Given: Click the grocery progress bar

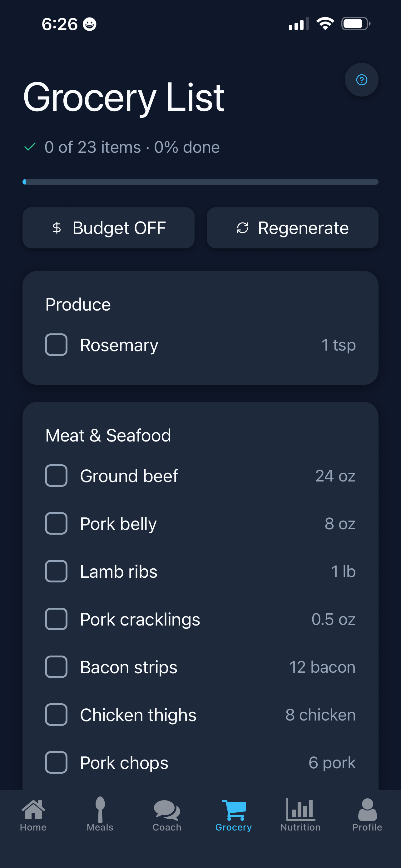Looking at the screenshot, I should tap(200, 182).
